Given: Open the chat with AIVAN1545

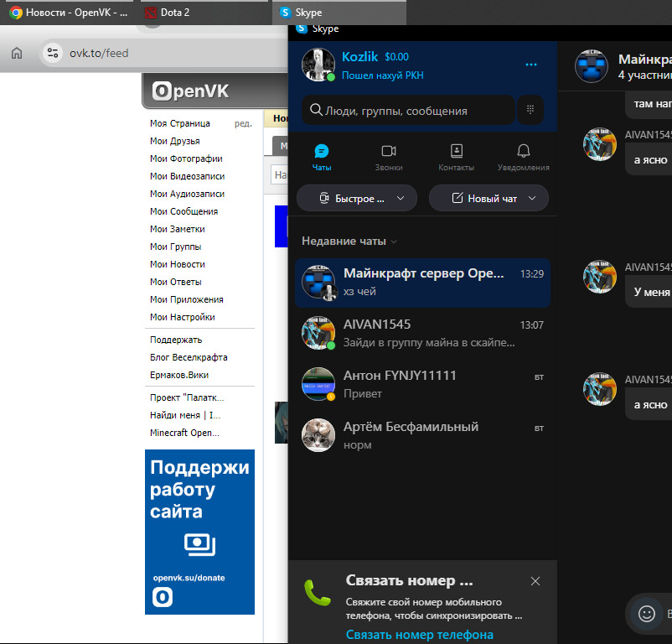Looking at the screenshot, I should tap(422, 334).
